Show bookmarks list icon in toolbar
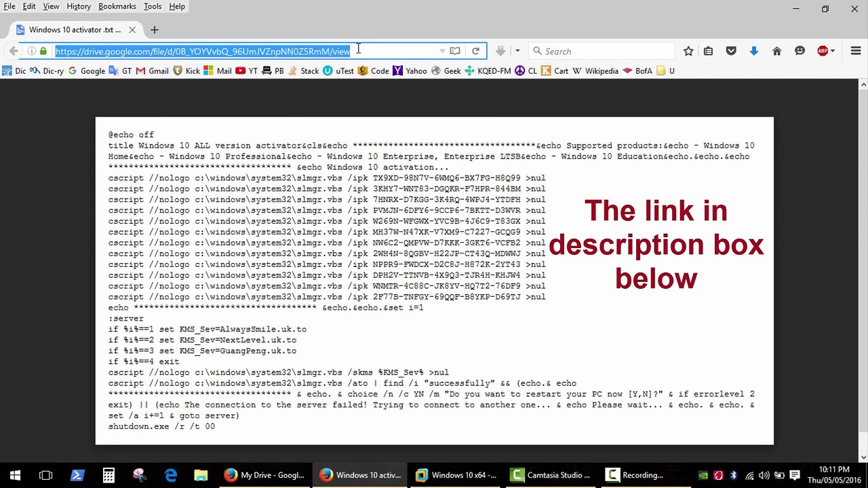The width and height of the screenshot is (868, 488). coord(708,51)
